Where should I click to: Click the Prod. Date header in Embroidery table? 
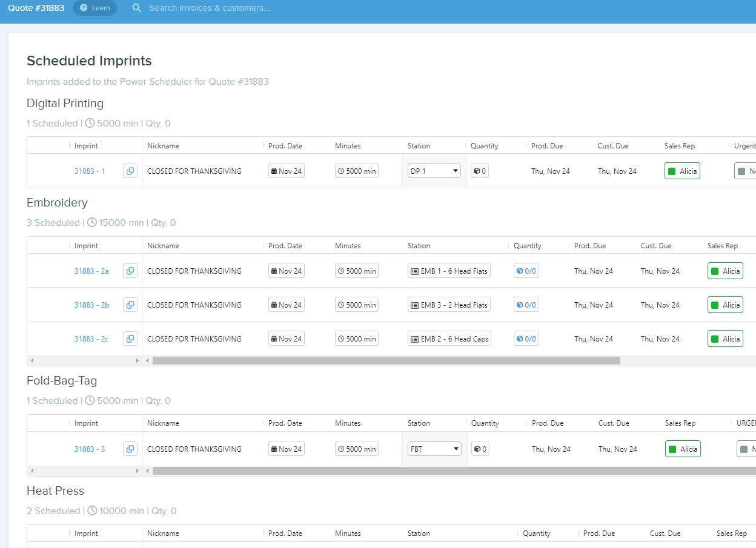(x=285, y=246)
